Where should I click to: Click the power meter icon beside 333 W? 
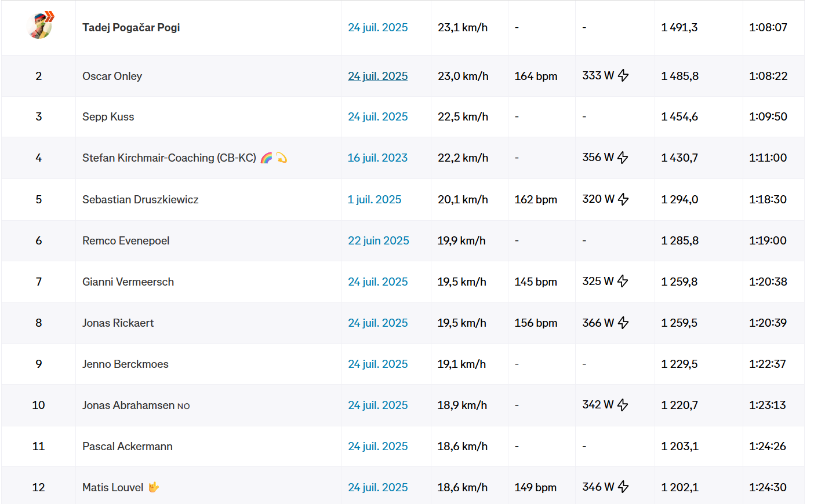623,76
